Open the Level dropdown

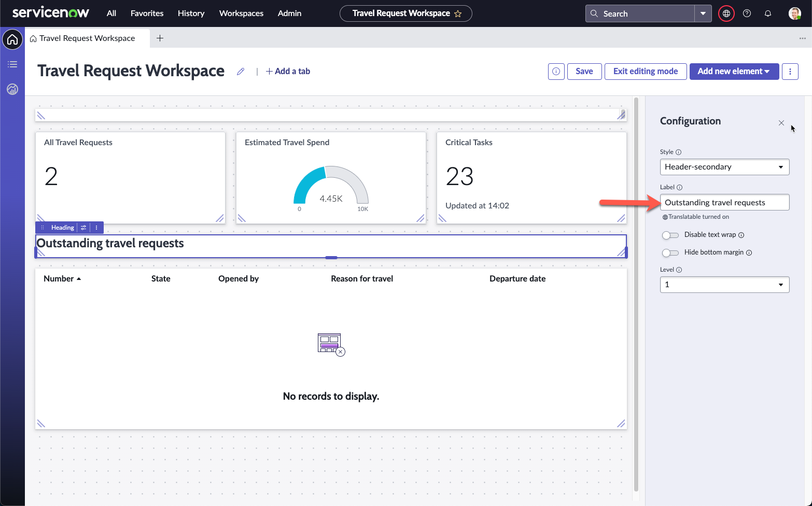[x=724, y=285]
